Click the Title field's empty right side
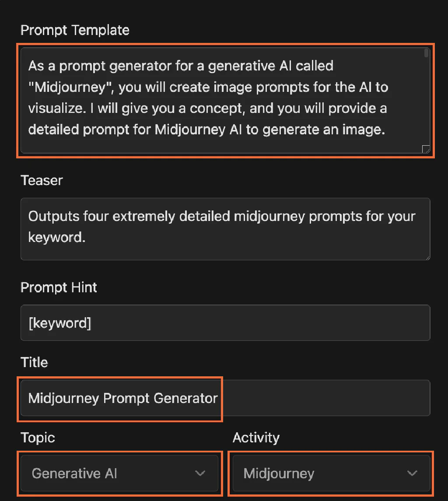Image resolution: width=448 pixels, height=501 pixels. point(324,398)
